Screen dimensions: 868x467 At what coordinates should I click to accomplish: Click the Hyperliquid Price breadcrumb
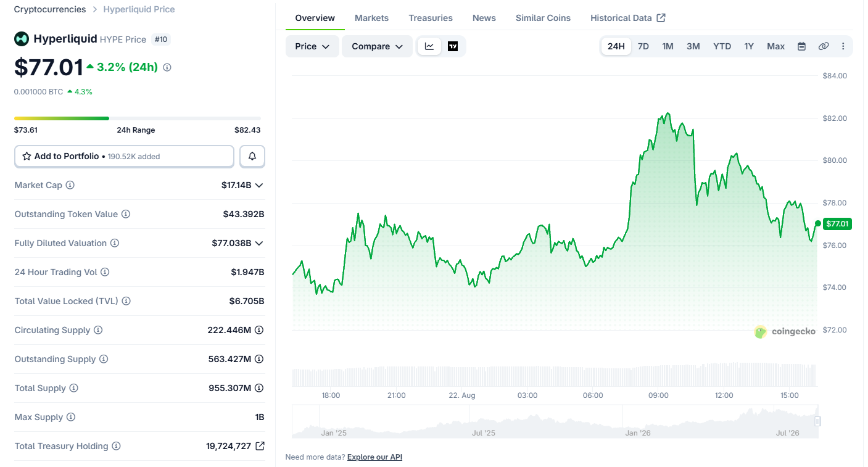139,9
